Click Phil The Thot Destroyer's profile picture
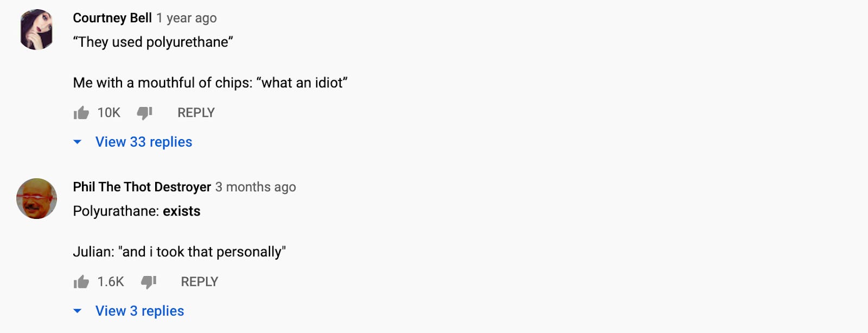Viewport: 868px width, 333px height. click(x=38, y=198)
